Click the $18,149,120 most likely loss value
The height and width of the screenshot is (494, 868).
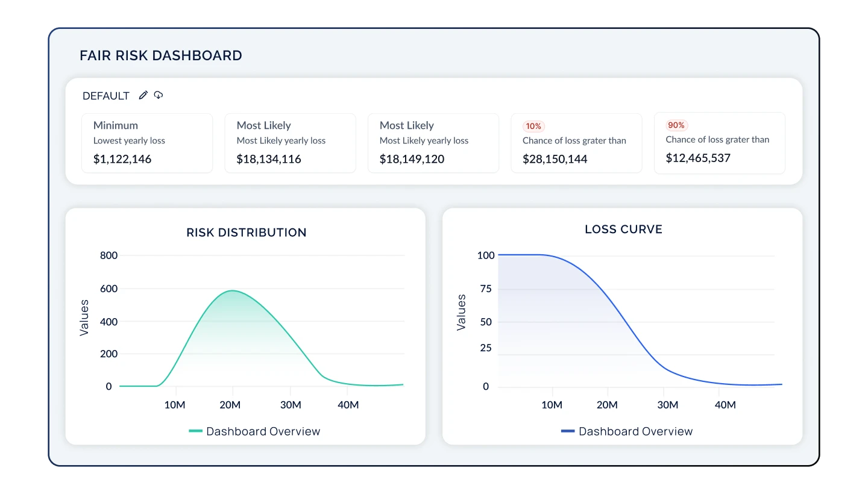pos(412,160)
